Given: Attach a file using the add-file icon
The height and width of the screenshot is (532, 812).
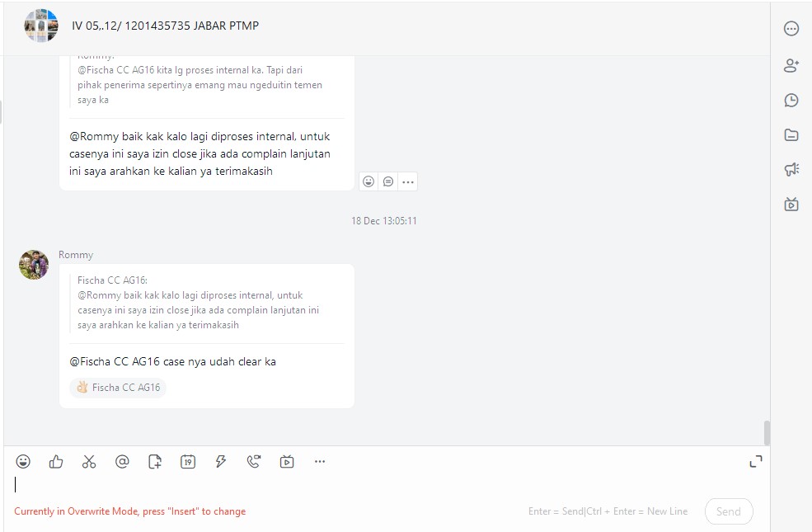Looking at the screenshot, I should (x=155, y=462).
